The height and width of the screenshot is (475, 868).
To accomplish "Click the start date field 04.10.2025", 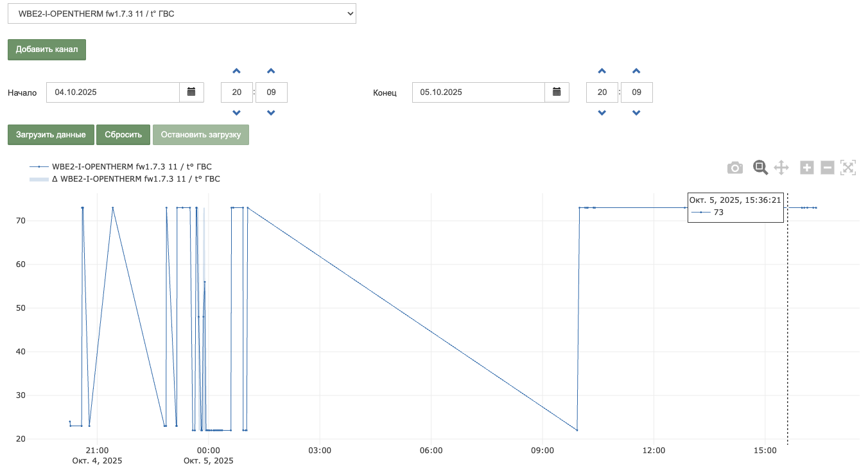I will click(113, 92).
